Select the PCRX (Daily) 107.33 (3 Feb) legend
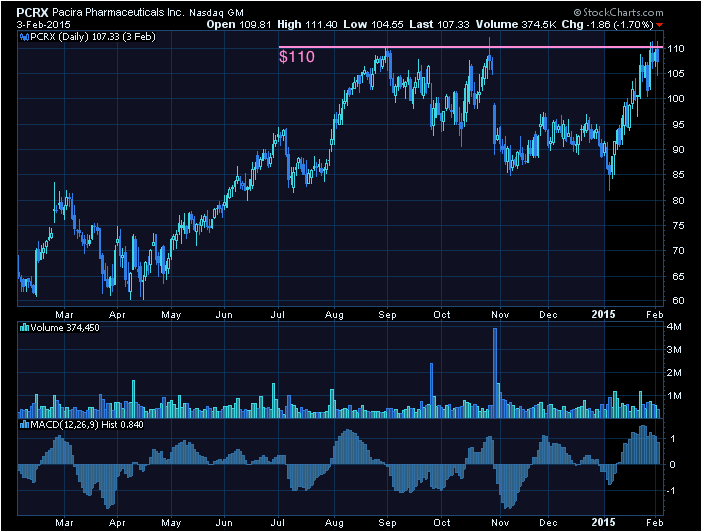The image size is (702, 532). click(x=93, y=37)
